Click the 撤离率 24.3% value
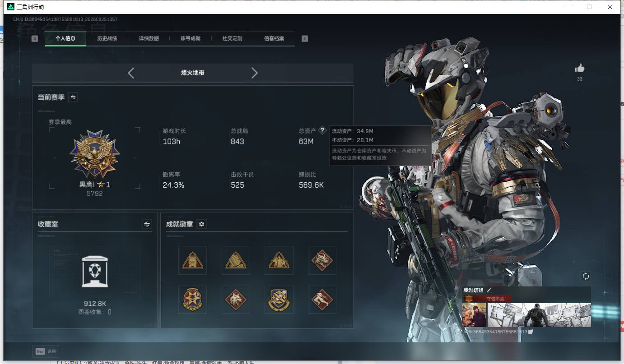624x364 pixels. 174,185
